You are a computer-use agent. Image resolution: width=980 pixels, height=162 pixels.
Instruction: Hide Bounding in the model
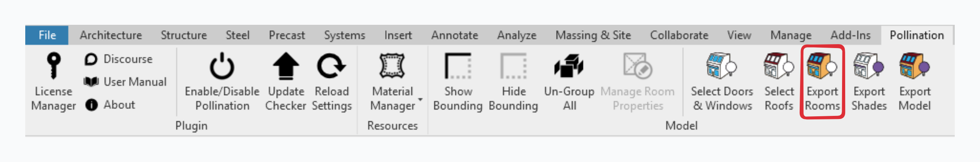(513, 66)
